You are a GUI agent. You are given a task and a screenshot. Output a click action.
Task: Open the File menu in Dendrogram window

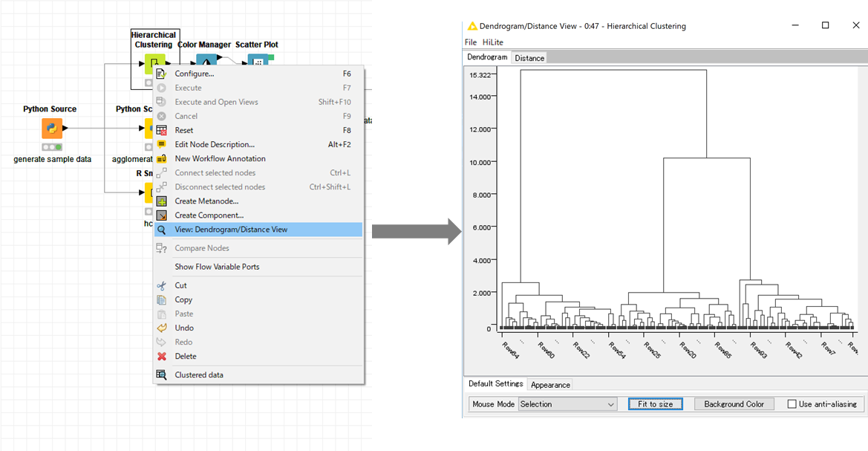click(x=471, y=42)
